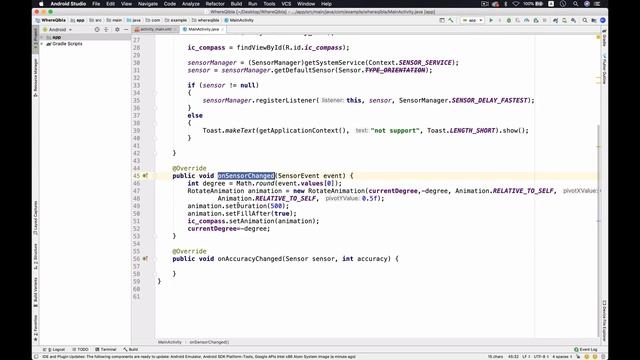The height and width of the screenshot is (360, 640).
Task: Click override gutter icon beside onAccuracyChanged line
Action: [x=145, y=259]
